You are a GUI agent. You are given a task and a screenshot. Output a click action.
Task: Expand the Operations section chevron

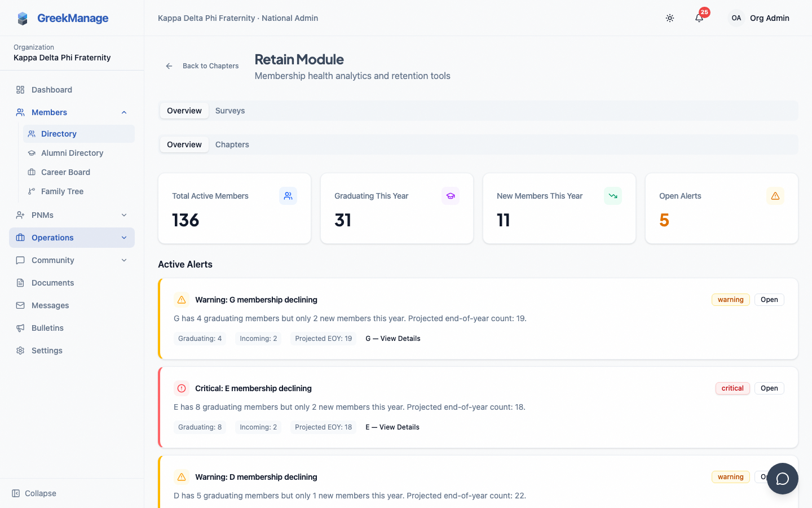124,238
